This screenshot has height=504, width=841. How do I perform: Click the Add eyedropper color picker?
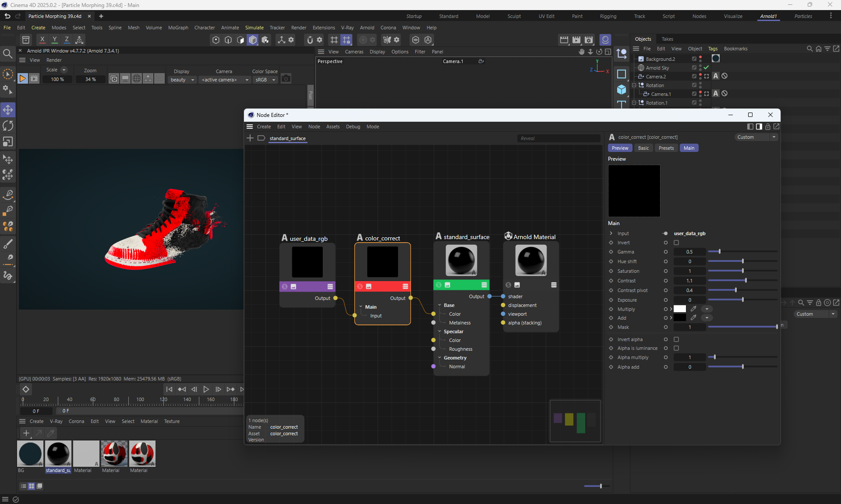tap(693, 317)
